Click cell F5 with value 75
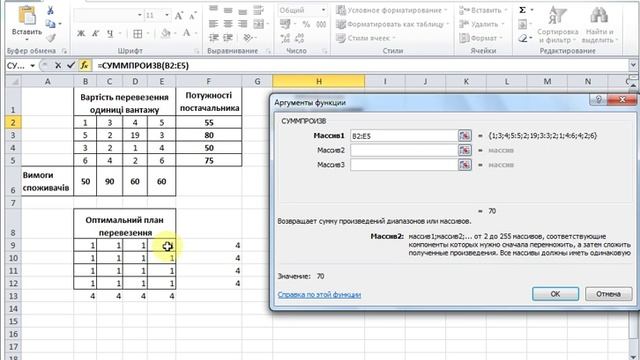Screen dimensions: 640x360 [x=209, y=160]
